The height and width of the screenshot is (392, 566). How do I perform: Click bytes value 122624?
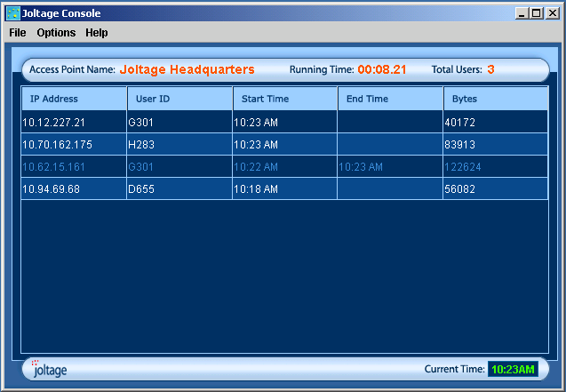click(463, 167)
